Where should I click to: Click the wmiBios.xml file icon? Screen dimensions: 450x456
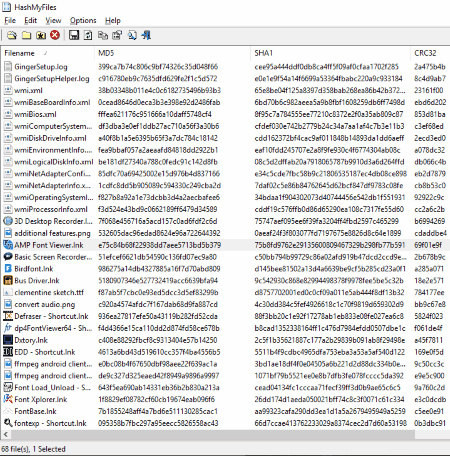pos(8,114)
